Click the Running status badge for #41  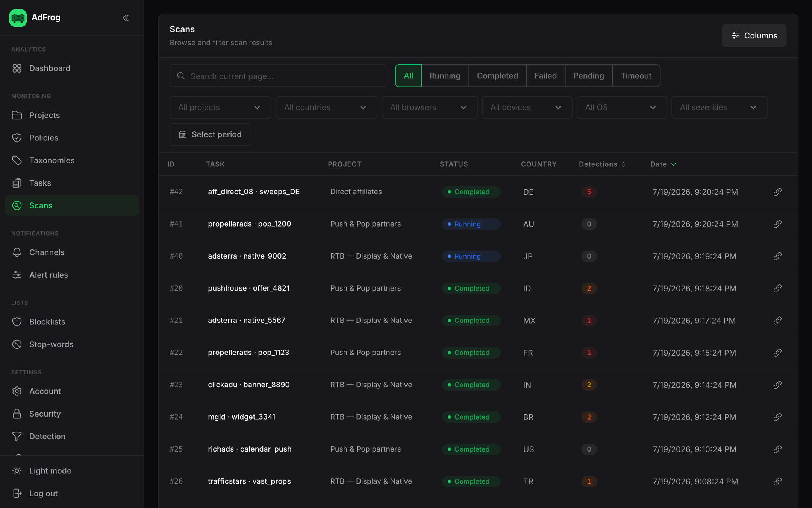(x=471, y=224)
